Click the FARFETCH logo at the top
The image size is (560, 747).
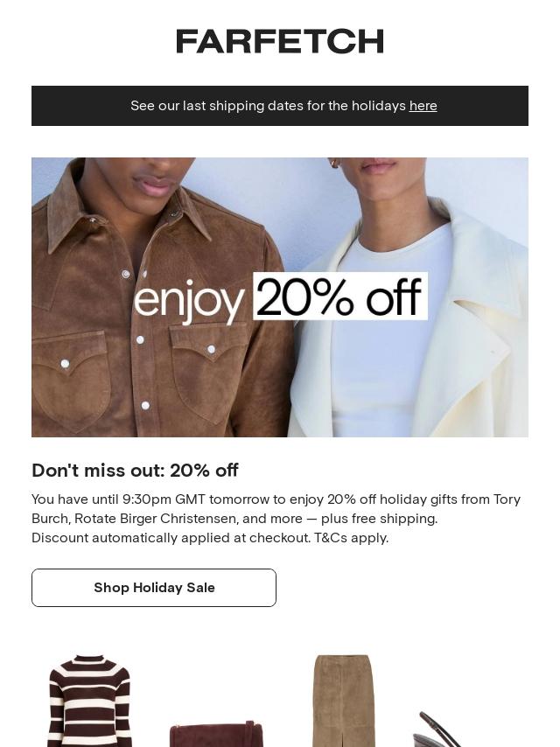click(x=280, y=41)
